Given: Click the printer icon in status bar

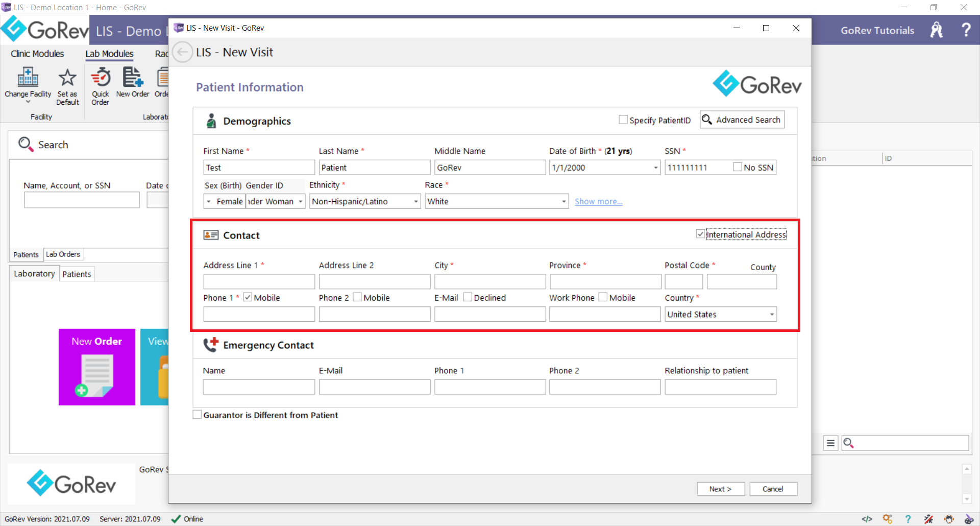Looking at the screenshot, I should tap(949, 519).
